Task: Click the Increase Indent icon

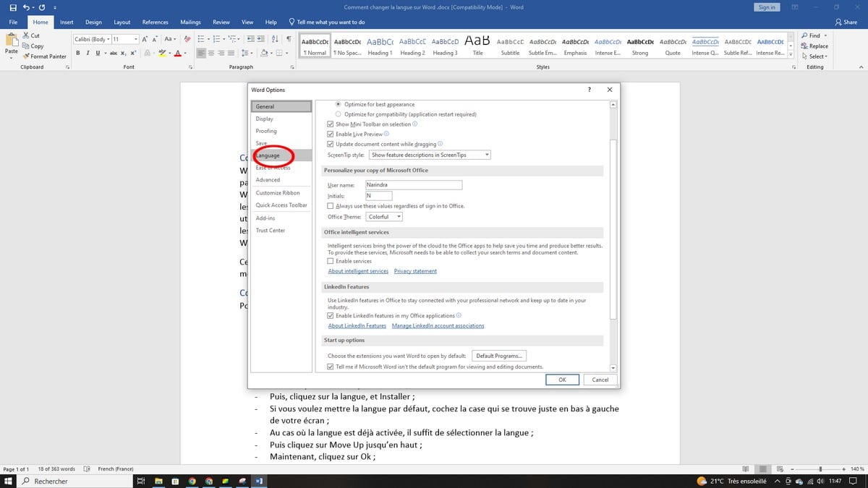Action: 260,39
